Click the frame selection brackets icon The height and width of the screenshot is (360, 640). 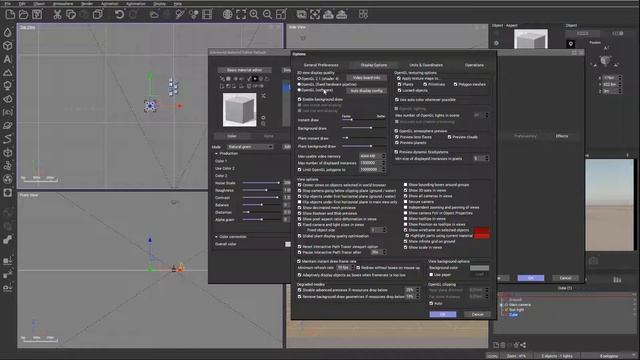pos(241,15)
